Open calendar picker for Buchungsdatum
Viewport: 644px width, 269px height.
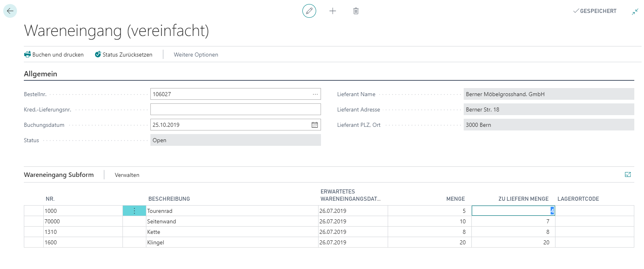[315, 125]
